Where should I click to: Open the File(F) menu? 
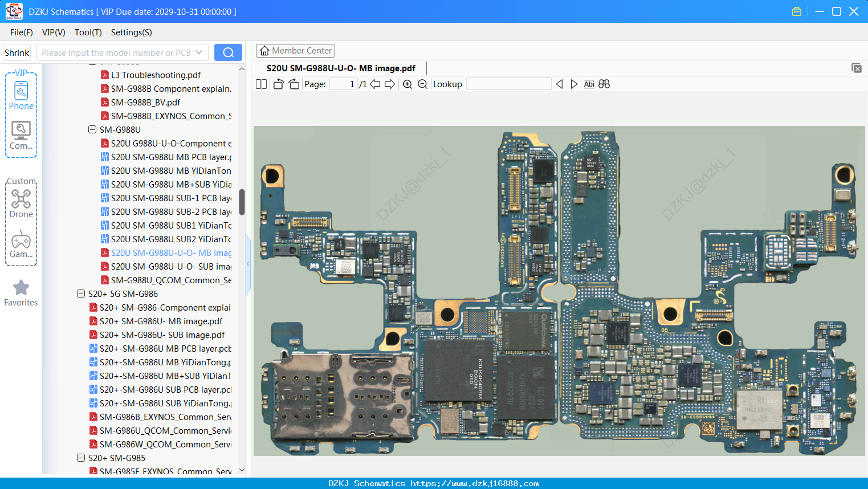(x=22, y=32)
